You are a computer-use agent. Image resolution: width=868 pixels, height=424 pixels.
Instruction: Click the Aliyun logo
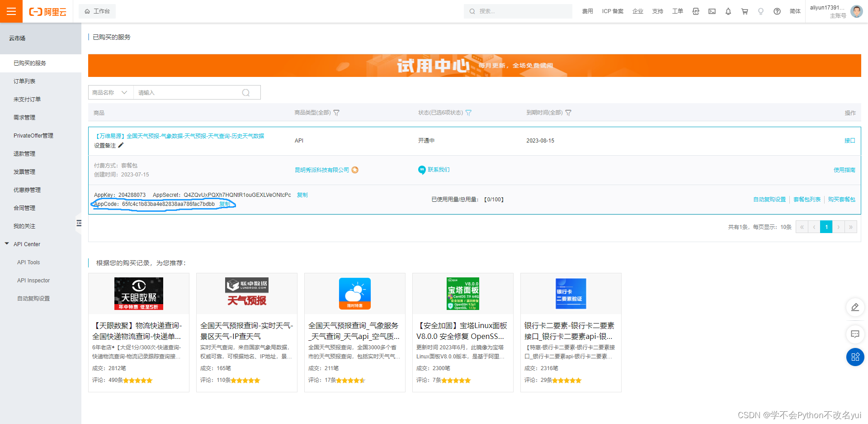pos(47,12)
